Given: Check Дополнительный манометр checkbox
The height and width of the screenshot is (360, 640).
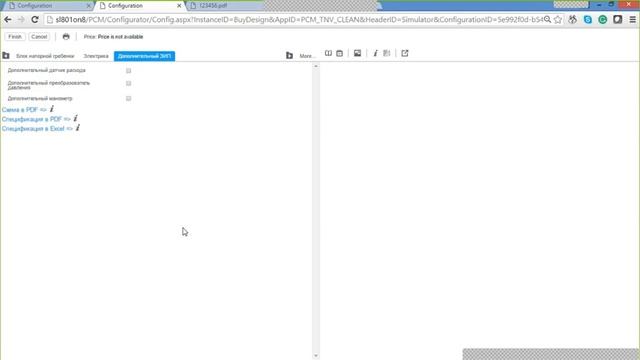Looking at the screenshot, I should click(129, 98).
